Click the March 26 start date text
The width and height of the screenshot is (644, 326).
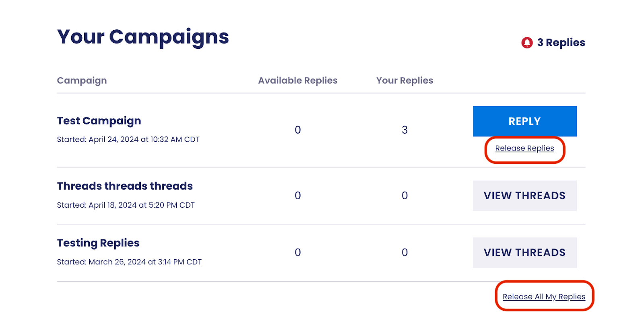[x=129, y=262]
